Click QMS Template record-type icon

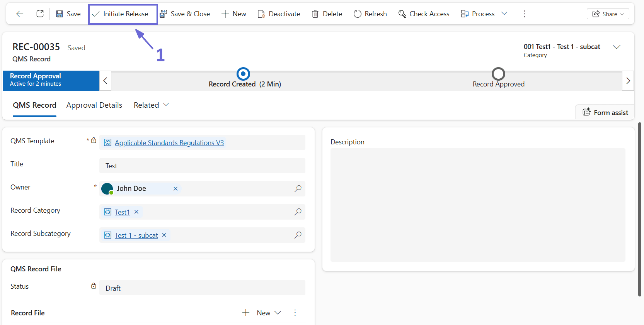click(x=108, y=143)
